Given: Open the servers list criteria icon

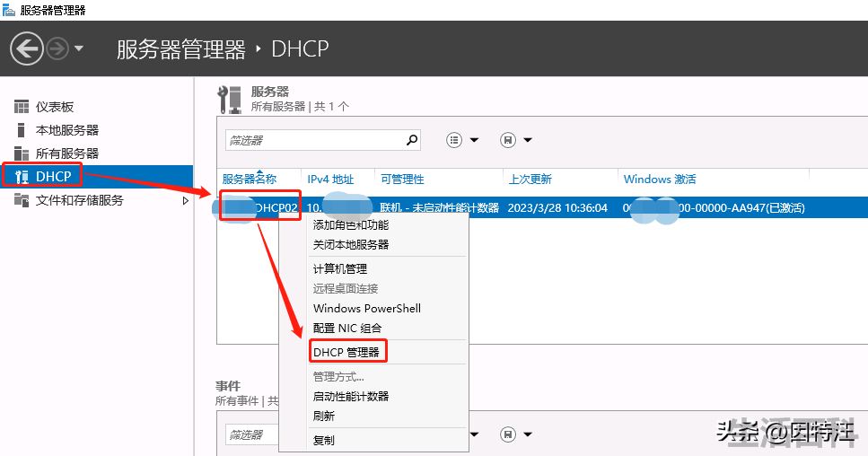Looking at the screenshot, I should 454,140.
